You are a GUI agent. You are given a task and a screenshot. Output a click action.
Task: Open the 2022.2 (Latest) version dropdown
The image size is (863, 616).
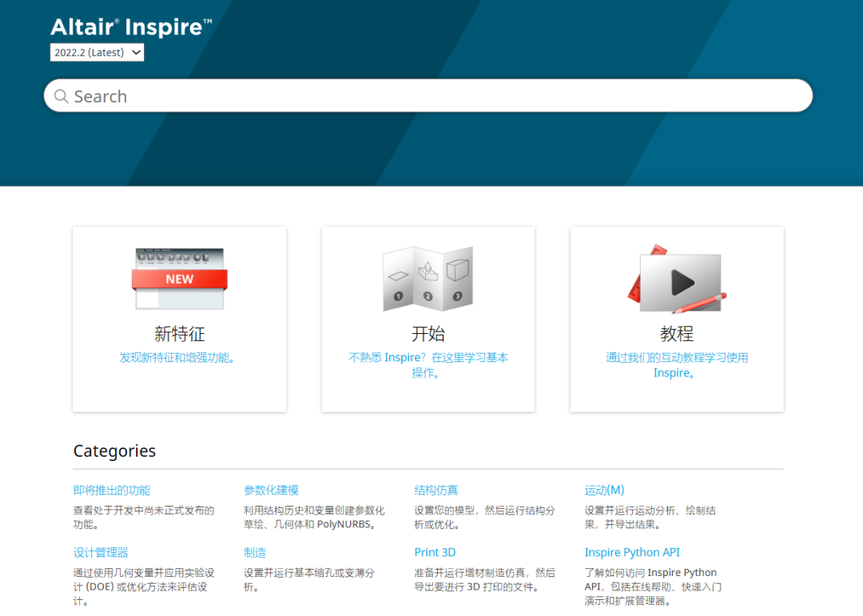[97, 52]
